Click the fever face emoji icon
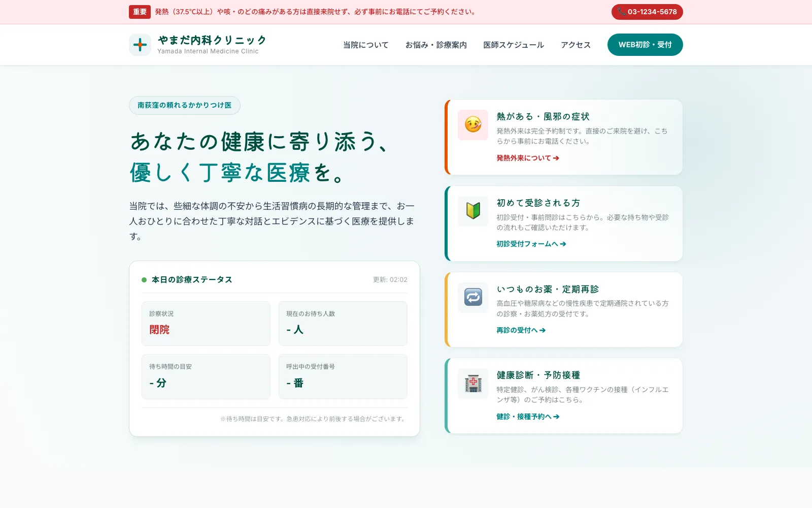The height and width of the screenshot is (508, 812). click(x=473, y=125)
